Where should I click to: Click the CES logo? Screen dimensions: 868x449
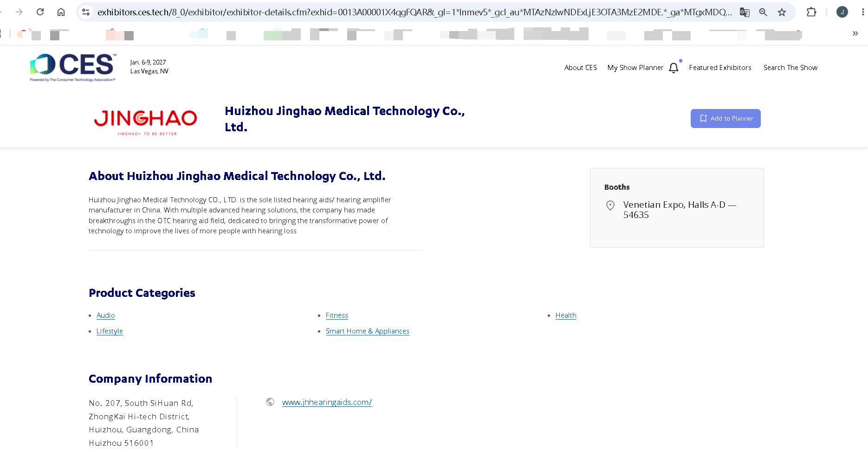click(73, 68)
